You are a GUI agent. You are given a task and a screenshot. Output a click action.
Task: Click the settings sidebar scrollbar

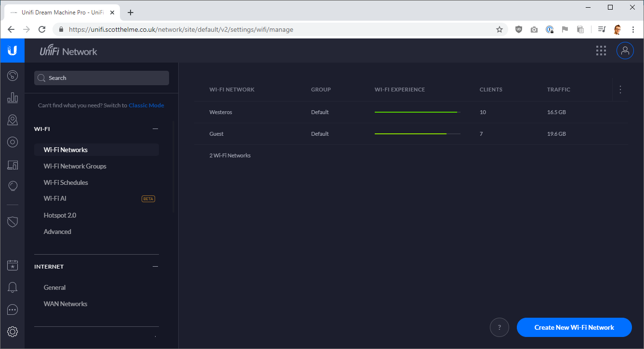(x=174, y=167)
